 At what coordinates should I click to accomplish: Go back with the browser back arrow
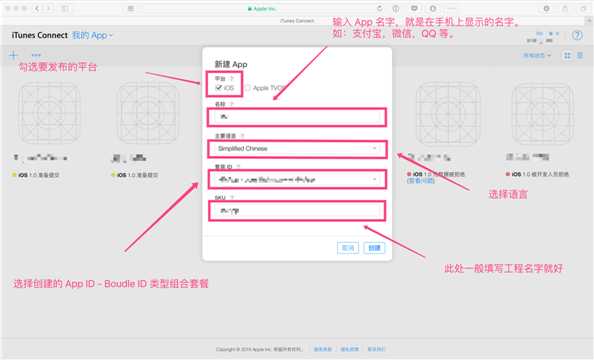click(x=37, y=8)
